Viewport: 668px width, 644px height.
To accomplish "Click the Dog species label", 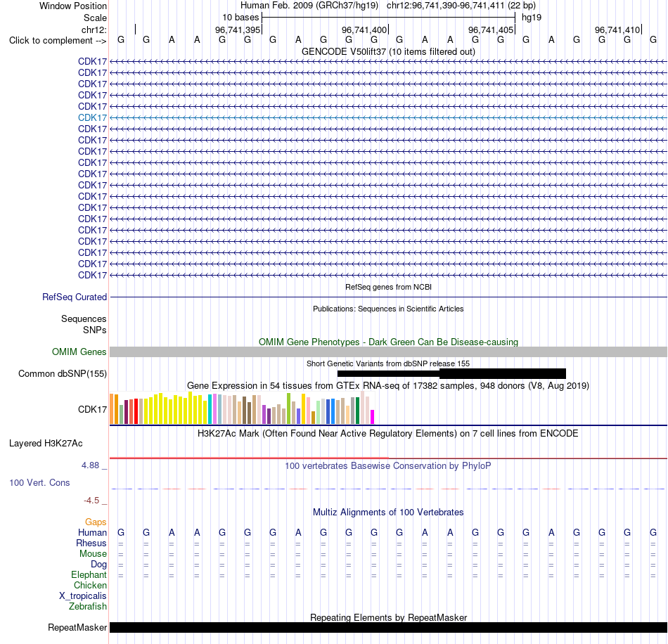I will coord(98,565).
